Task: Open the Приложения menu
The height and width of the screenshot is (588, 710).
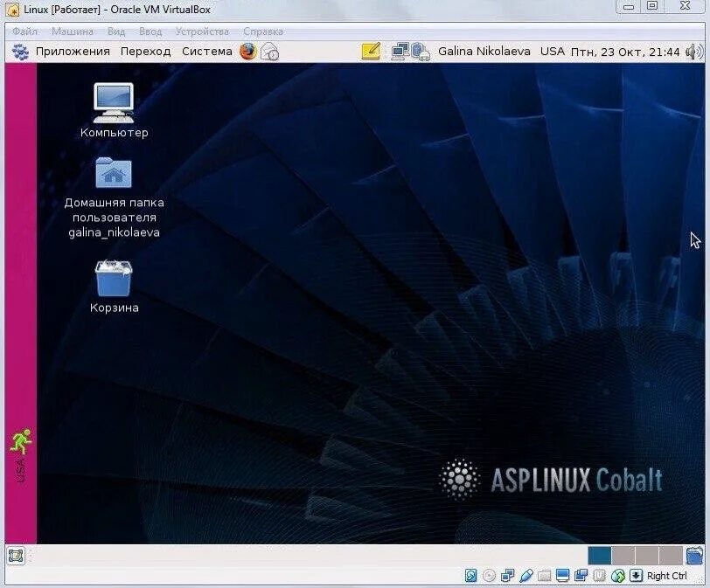Action: (x=73, y=52)
